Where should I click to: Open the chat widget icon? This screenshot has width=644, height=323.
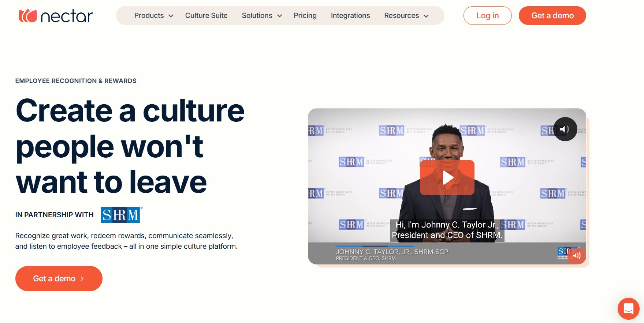628,309
